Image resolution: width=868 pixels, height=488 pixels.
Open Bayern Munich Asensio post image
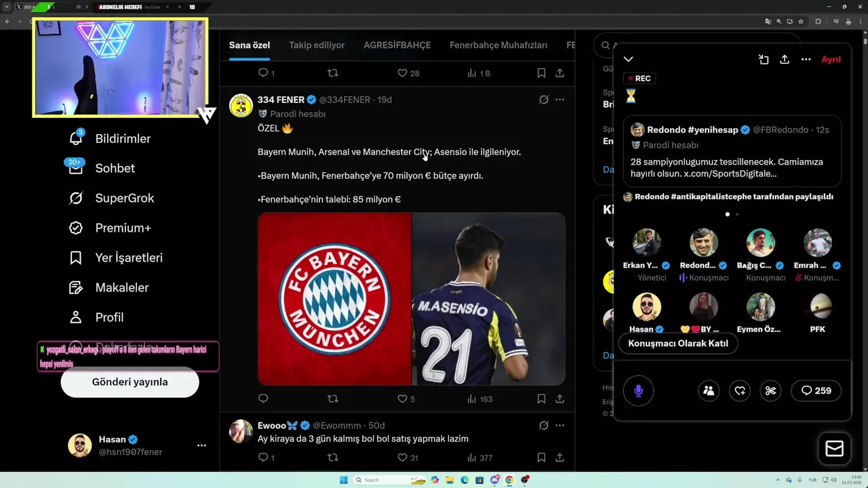[x=412, y=299]
